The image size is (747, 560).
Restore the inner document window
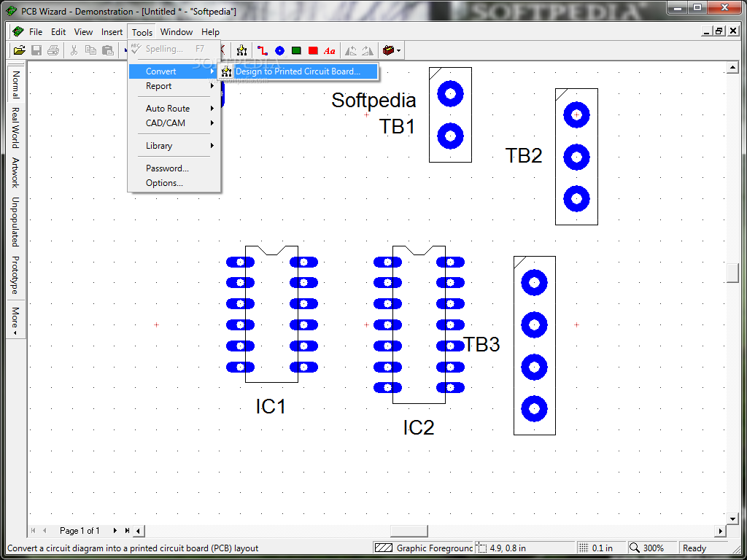point(719,31)
